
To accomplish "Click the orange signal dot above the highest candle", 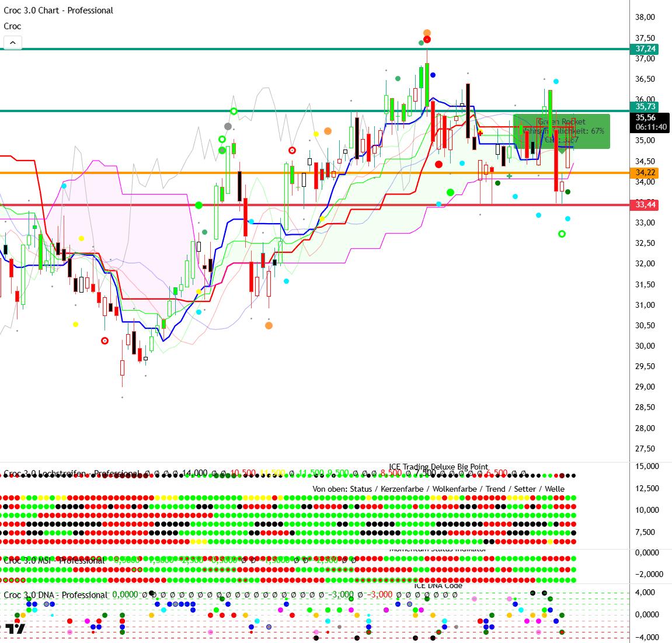I will pyautogui.click(x=427, y=33).
